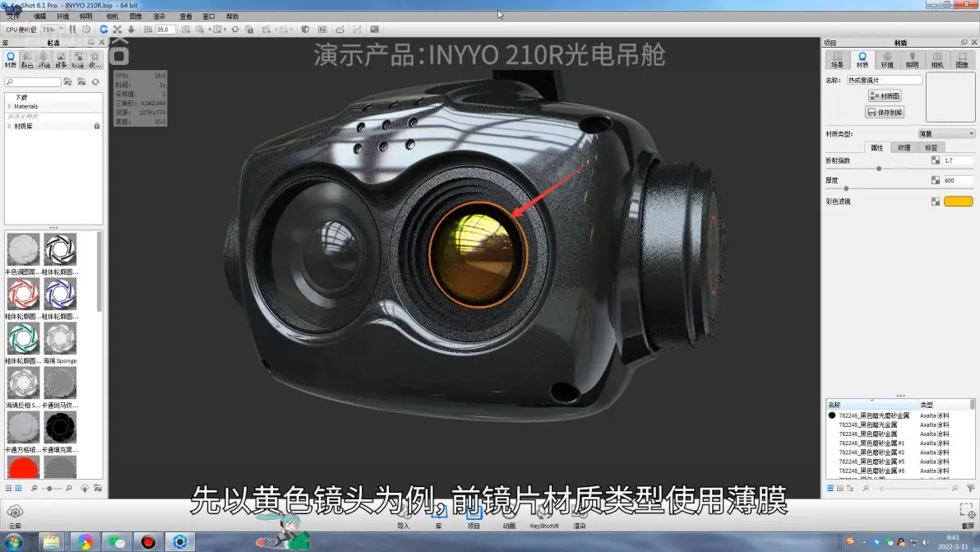The width and height of the screenshot is (980, 552).
Task: Click the thickness (厚度) slider handle
Action: pos(846,188)
